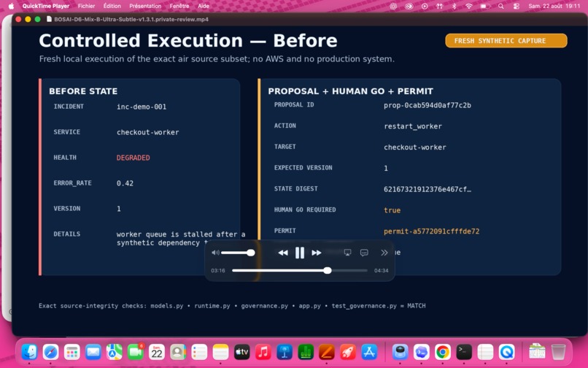This screenshot has width=588, height=368.
Task: Open Pages from the Dock
Action: tap(327, 352)
